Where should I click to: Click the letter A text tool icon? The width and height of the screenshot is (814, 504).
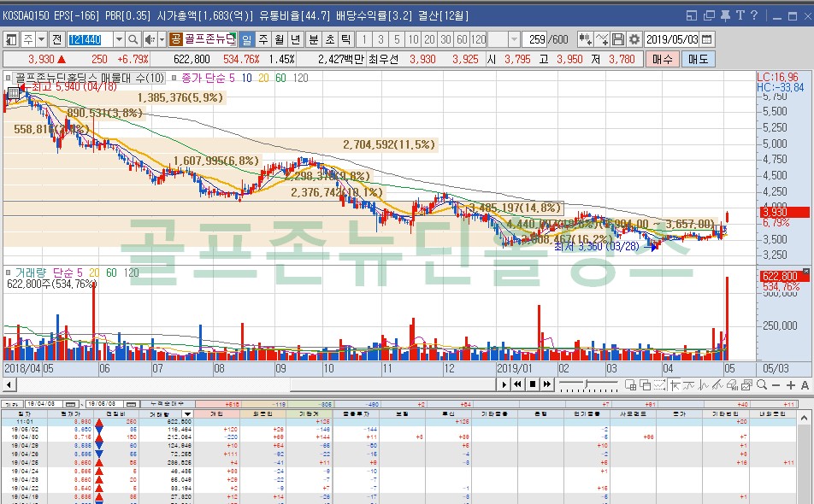pos(805,385)
